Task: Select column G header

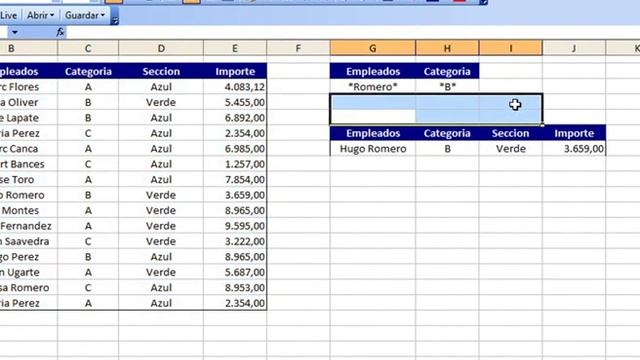Action: tap(373, 48)
